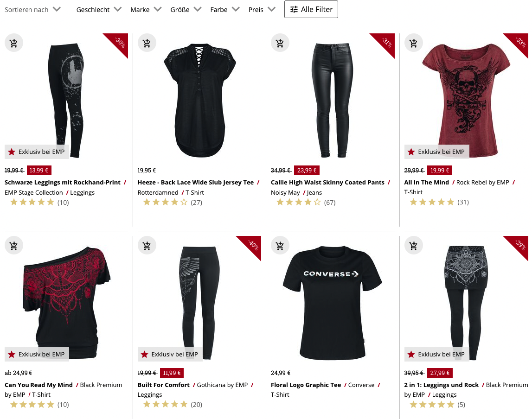The image size is (532, 419).
Task: Click the star icon in Exklusiv bei EMP badge
Action: click(x=11, y=151)
